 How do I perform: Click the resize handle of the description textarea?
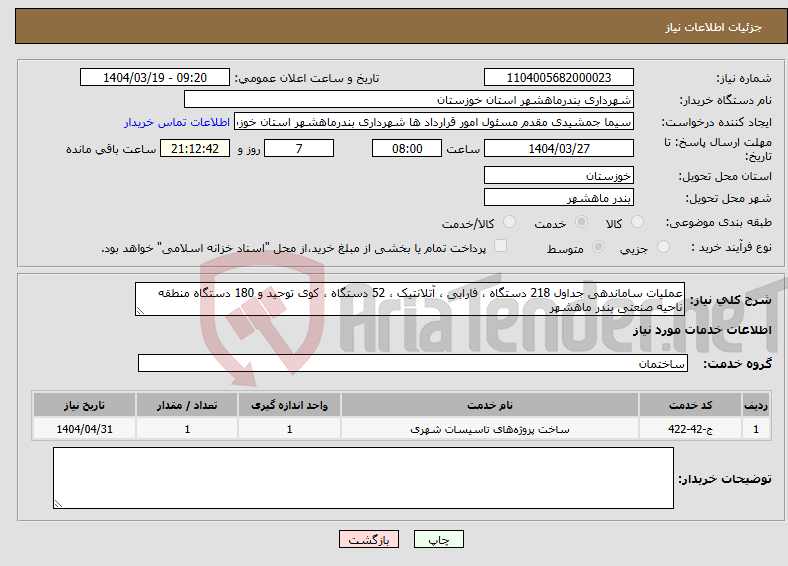click(140, 311)
